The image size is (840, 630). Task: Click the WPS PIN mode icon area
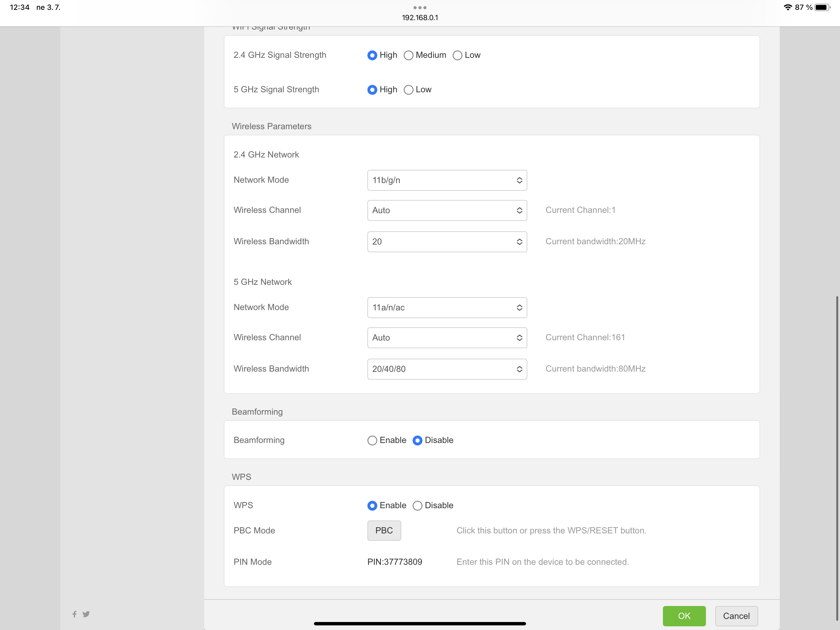395,561
